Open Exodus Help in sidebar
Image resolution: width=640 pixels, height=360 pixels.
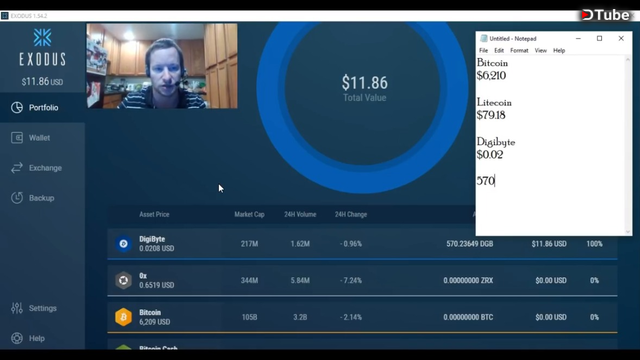coord(42,338)
